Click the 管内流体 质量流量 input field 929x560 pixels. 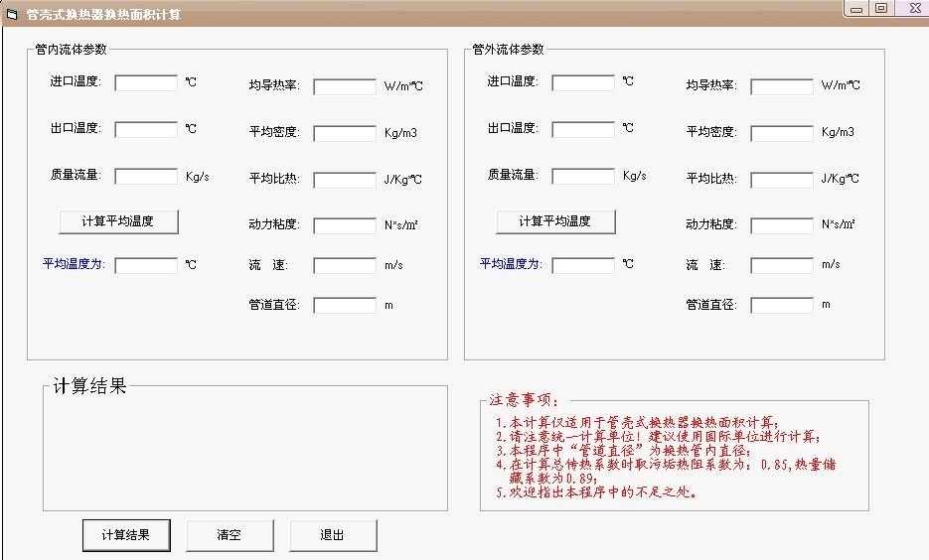tap(146, 177)
